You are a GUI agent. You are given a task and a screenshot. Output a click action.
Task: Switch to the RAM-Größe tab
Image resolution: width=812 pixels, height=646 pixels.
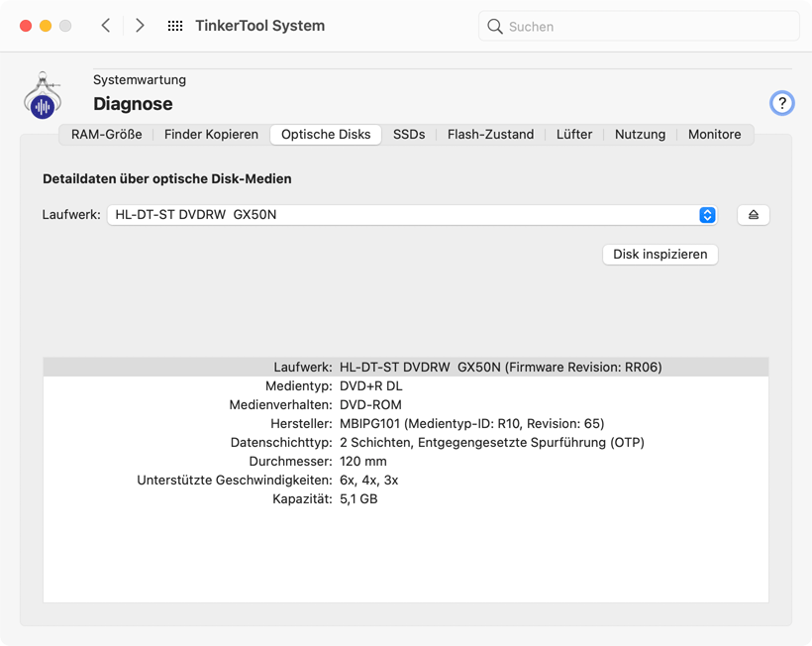coord(106,134)
